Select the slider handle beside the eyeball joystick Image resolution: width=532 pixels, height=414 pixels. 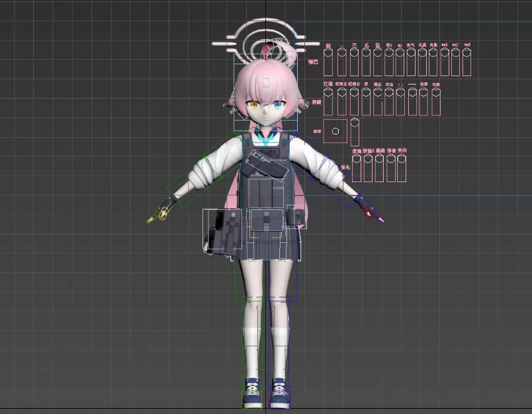click(x=355, y=123)
